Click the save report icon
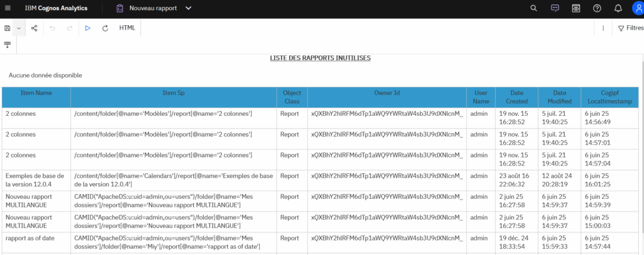Image resolution: width=644 pixels, height=255 pixels. point(7,28)
